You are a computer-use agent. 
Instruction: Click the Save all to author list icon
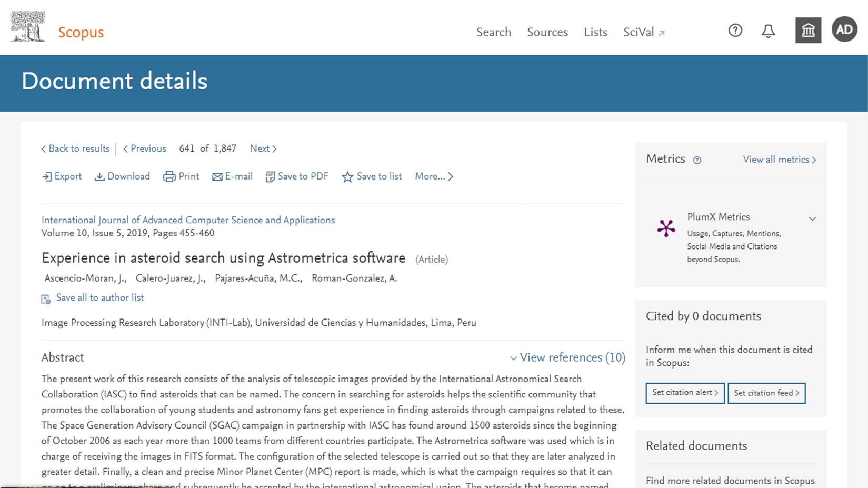coord(46,299)
